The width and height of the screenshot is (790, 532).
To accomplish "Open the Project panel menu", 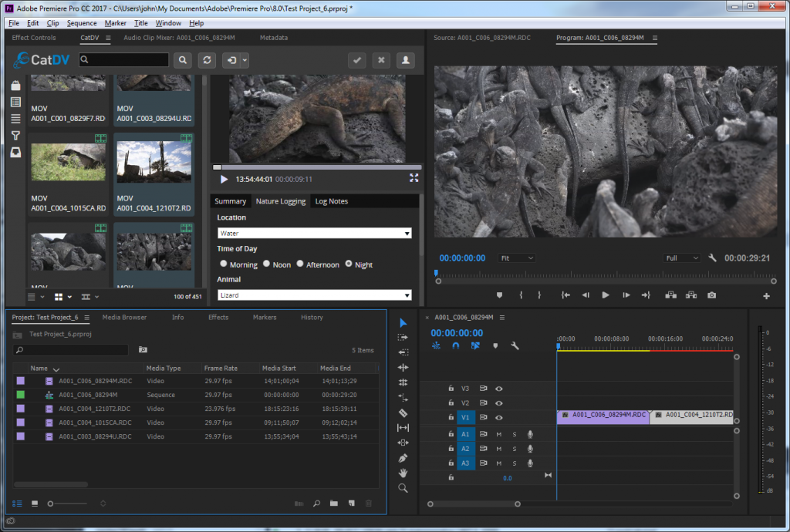I will click(86, 318).
